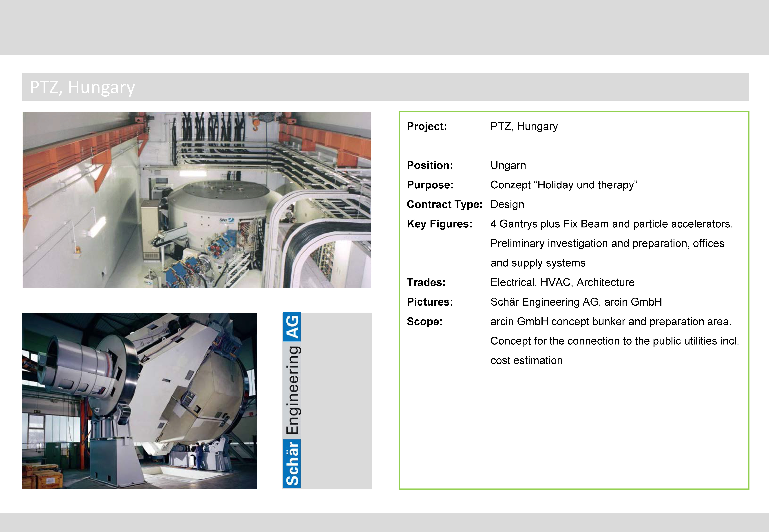Click the line 'cost estimation'
The height and width of the screenshot is (532, 769).
pyautogui.click(x=527, y=361)
